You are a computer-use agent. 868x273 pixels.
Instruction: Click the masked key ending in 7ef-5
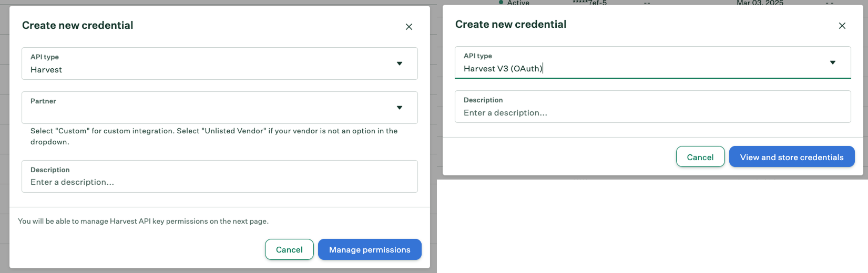click(589, 3)
